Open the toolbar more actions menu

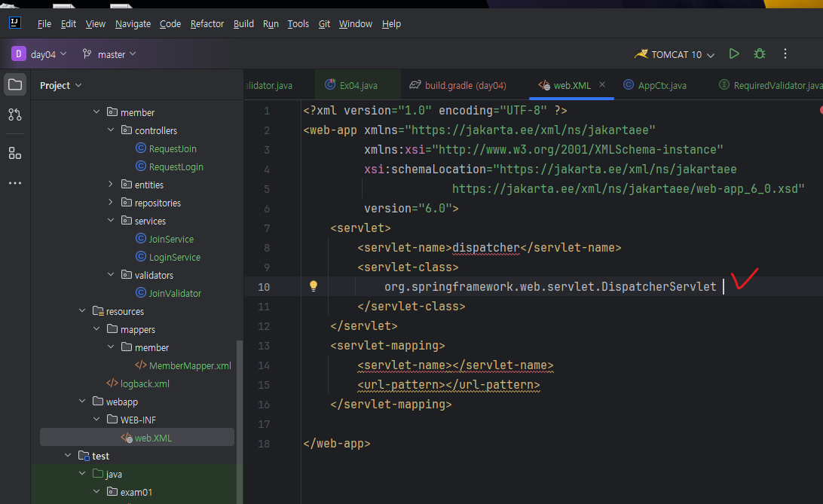pyautogui.click(x=785, y=53)
